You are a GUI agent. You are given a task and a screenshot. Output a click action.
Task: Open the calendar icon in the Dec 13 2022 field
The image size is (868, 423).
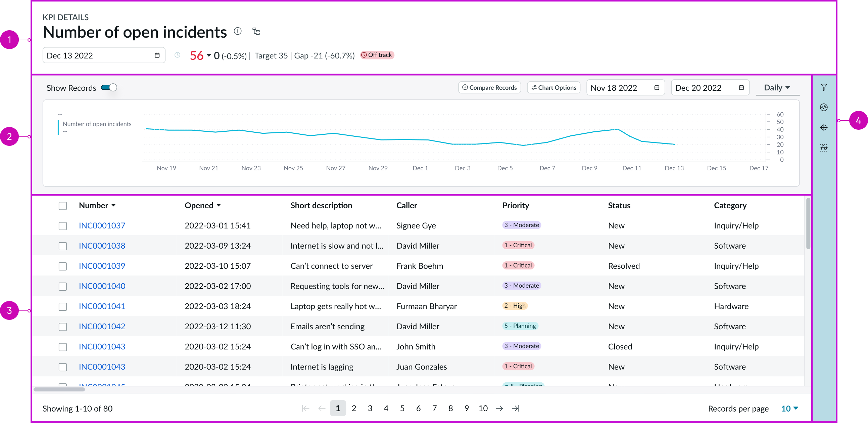point(157,55)
